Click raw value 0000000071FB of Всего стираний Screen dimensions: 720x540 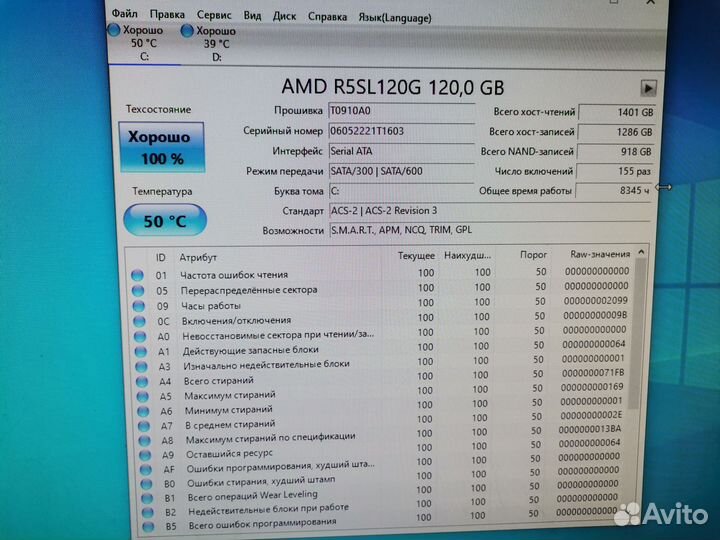click(593, 372)
